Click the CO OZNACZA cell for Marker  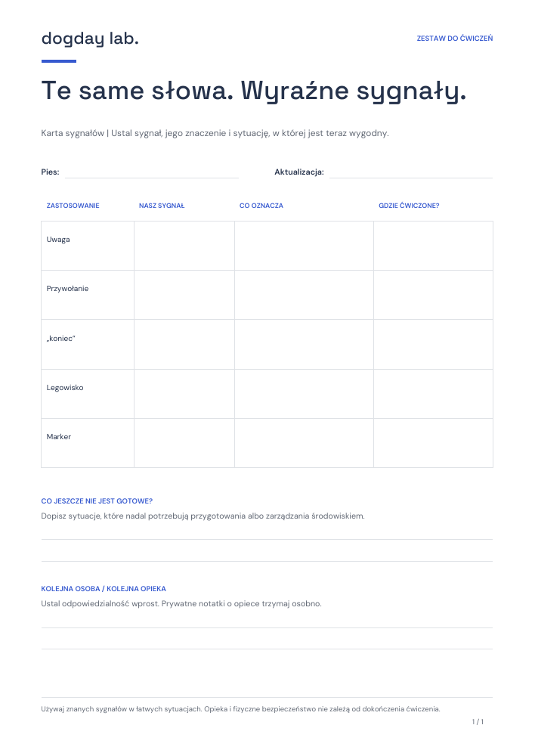(x=304, y=443)
